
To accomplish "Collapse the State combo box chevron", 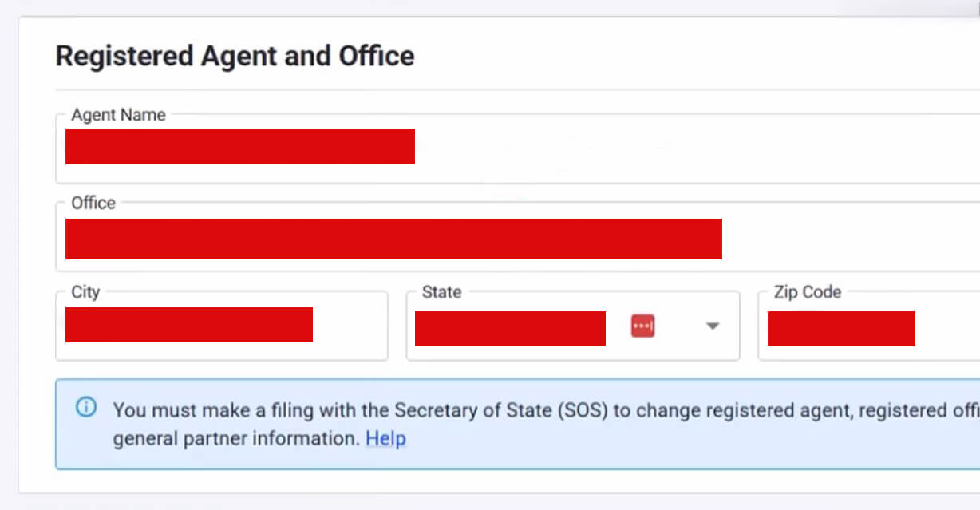I will [711, 326].
